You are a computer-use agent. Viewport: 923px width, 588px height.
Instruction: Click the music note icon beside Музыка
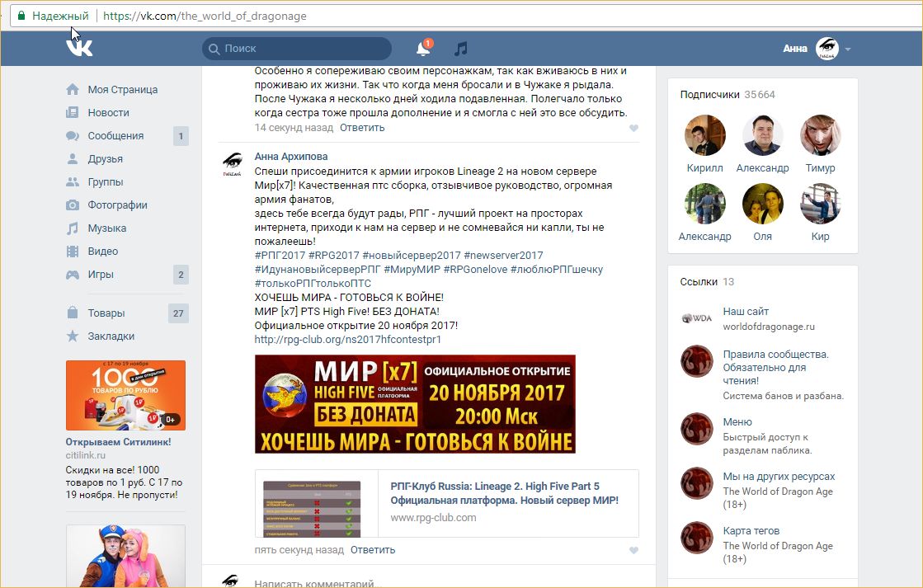pos(73,228)
